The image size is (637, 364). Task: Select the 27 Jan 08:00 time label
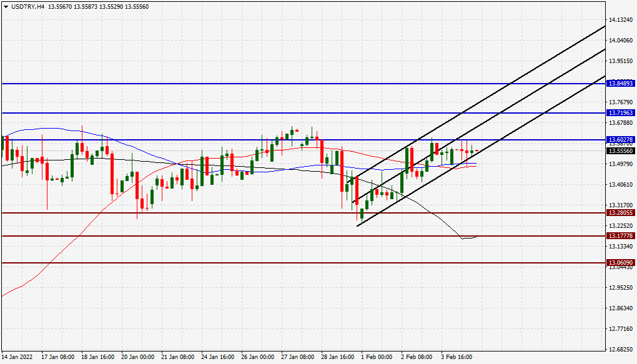pyautogui.click(x=298, y=357)
